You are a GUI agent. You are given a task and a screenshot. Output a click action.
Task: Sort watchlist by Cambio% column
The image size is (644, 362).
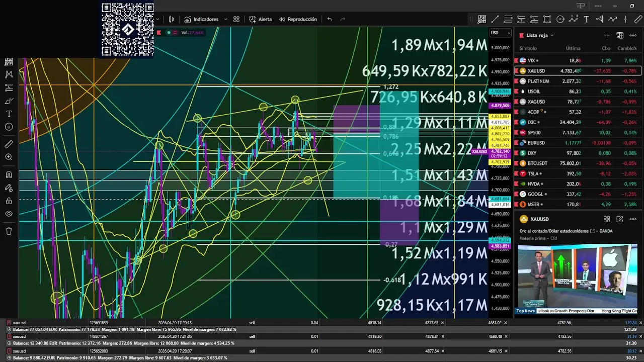tap(627, 48)
